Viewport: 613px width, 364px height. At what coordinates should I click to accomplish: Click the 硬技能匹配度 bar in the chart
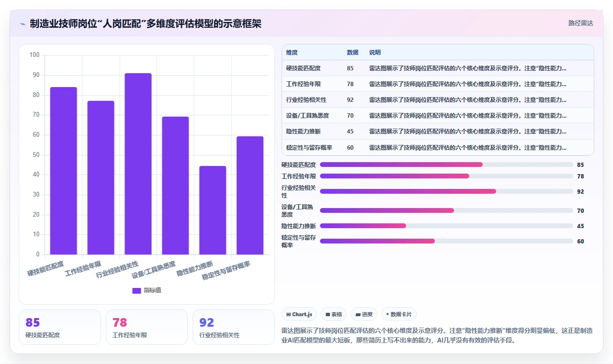[x=64, y=171]
